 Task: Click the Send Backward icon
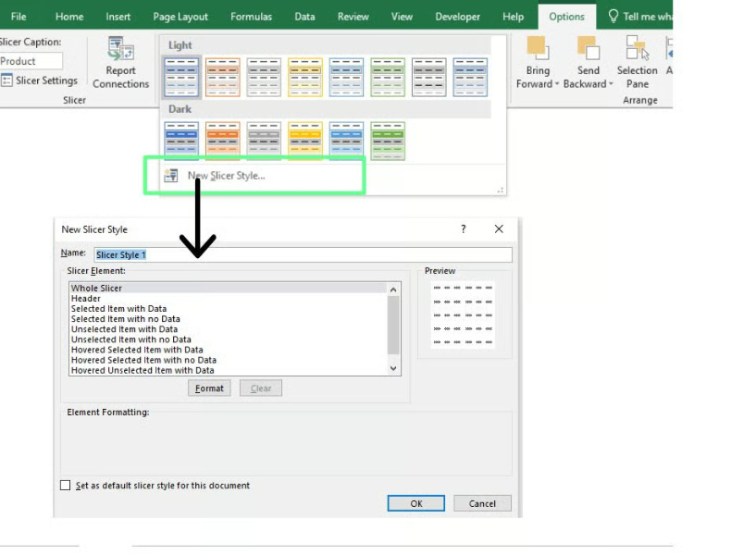587,46
